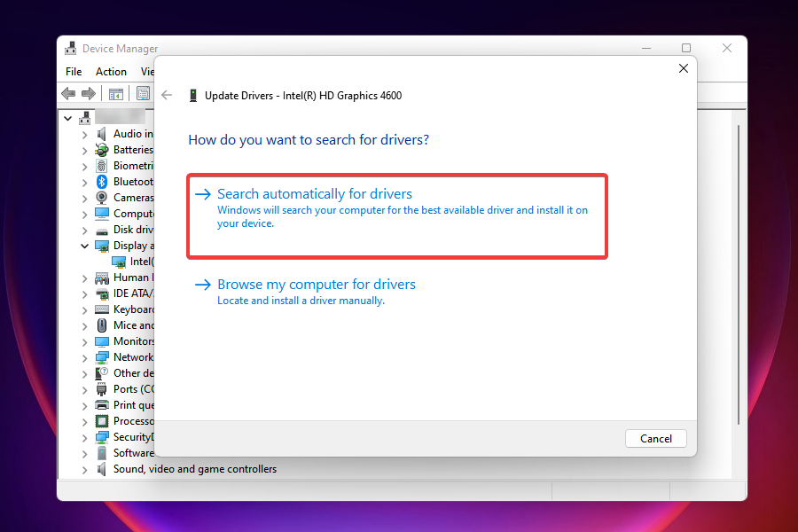This screenshot has width=798, height=532.
Task: Expand the Processors category
Action: click(x=84, y=422)
